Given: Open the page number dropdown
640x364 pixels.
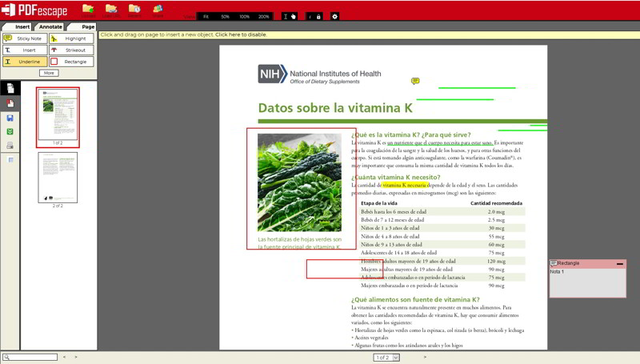Looking at the screenshot, I should tap(395, 358).
